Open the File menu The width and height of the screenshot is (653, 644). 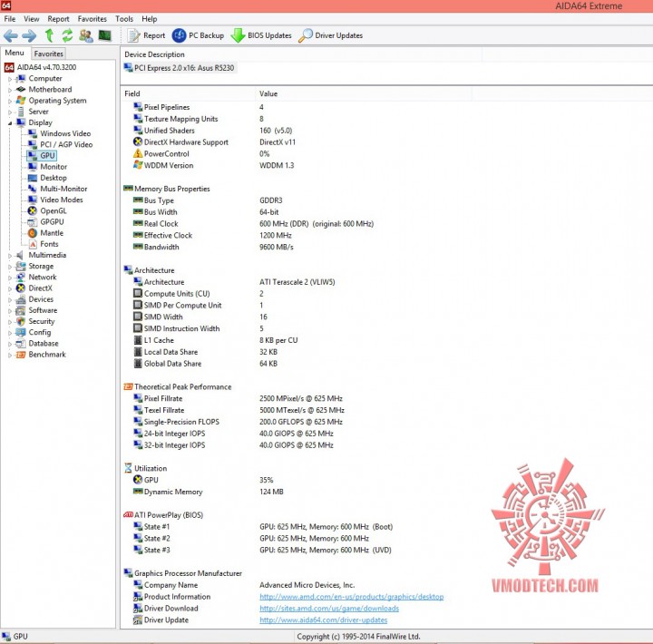click(x=10, y=19)
